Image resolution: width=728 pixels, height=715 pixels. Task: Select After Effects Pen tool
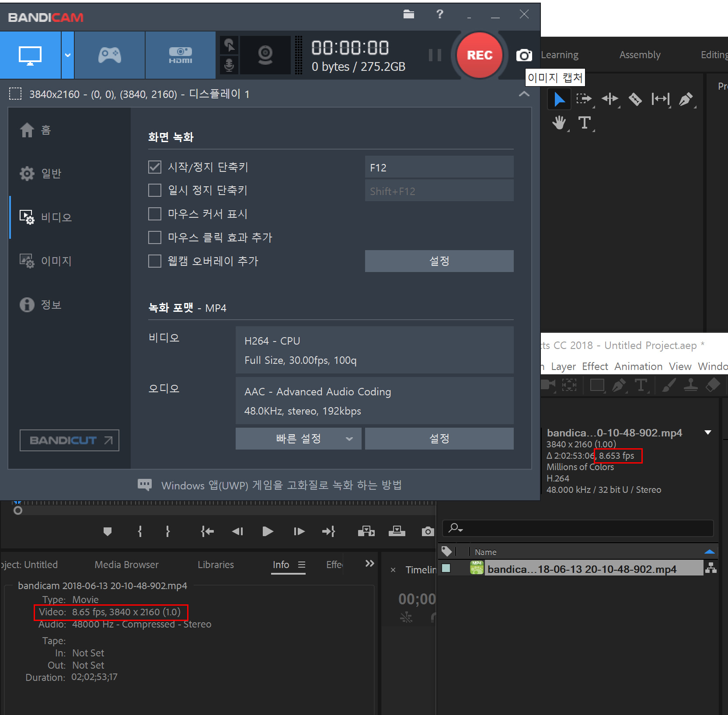(619, 385)
